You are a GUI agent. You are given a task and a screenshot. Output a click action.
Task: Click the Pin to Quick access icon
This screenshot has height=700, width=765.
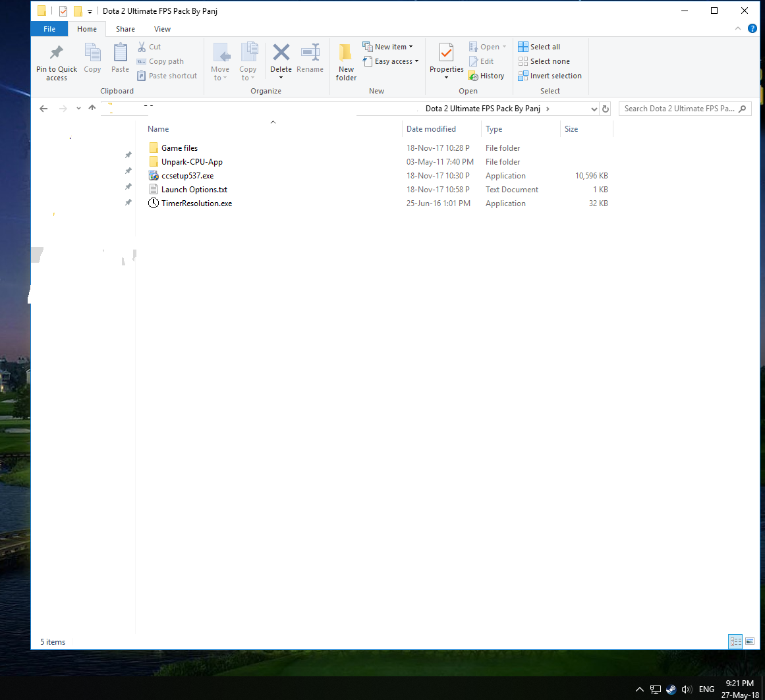coord(57,53)
